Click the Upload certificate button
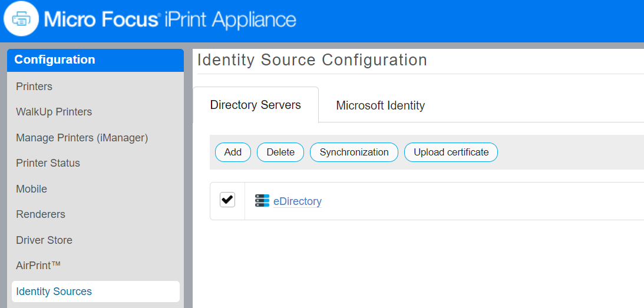The width and height of the screenshot is (644, 308). tap(451, 152)
